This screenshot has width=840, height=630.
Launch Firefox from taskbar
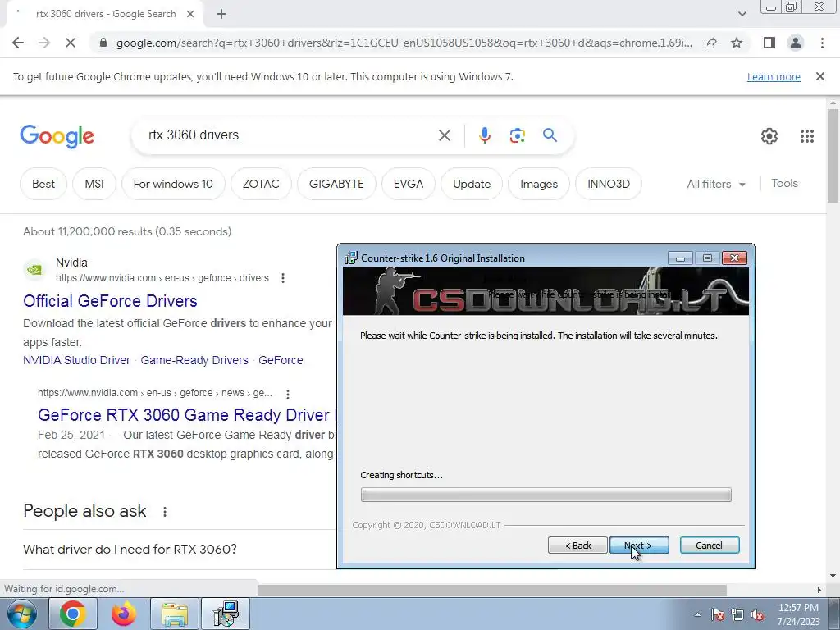pyautogui.click(x=124, y=614)
